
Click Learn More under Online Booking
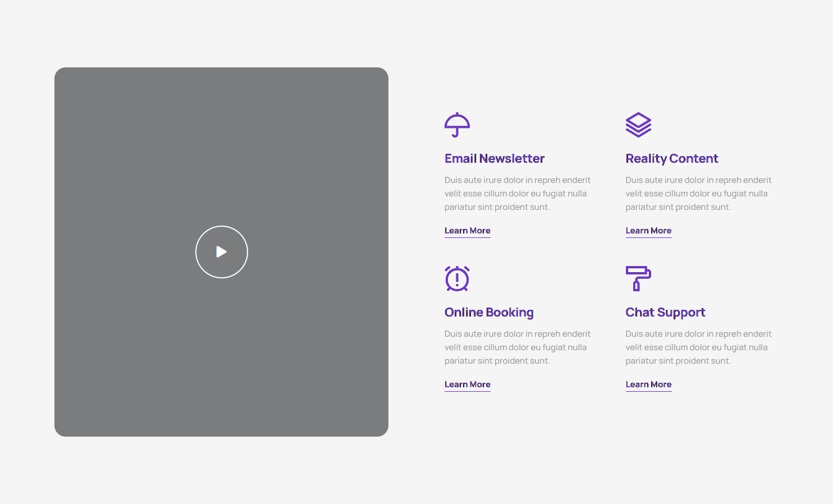click(467, 384)
